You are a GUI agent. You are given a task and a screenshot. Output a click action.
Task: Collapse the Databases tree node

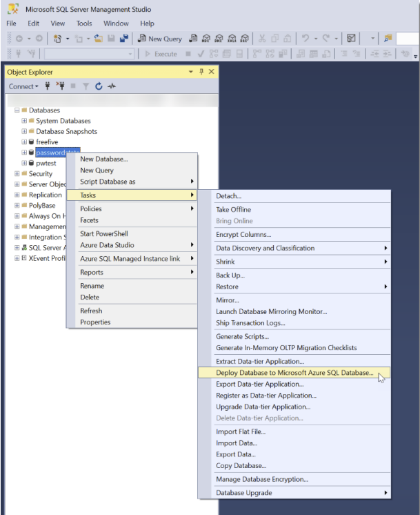click(x=17, y=110)
